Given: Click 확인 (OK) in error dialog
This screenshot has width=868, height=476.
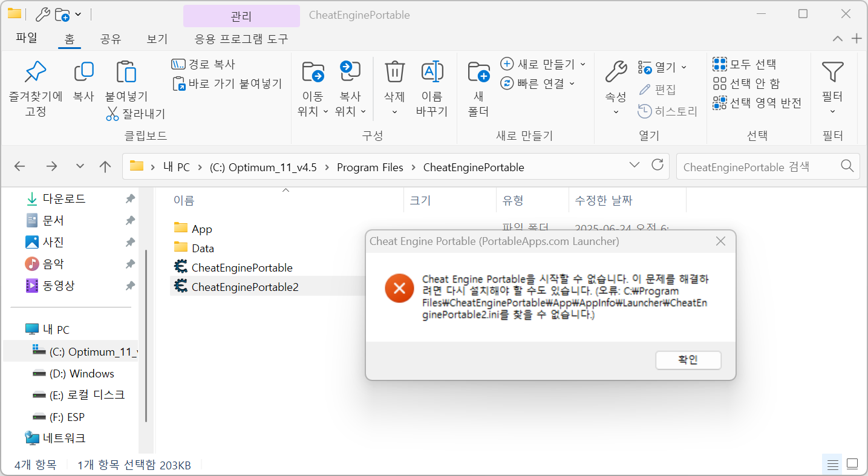Looking at the screenshot, I should point(688,360).
